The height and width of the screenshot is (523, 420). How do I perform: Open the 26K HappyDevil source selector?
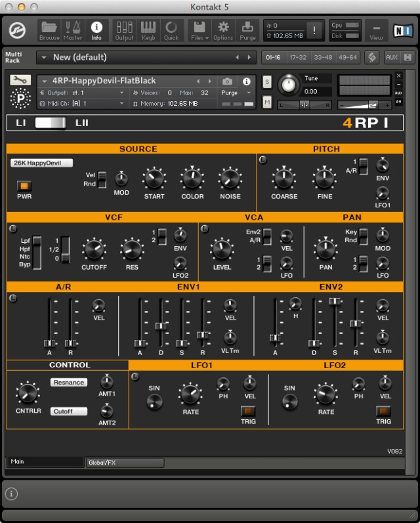pyautogui.click(x=42, y=163)
